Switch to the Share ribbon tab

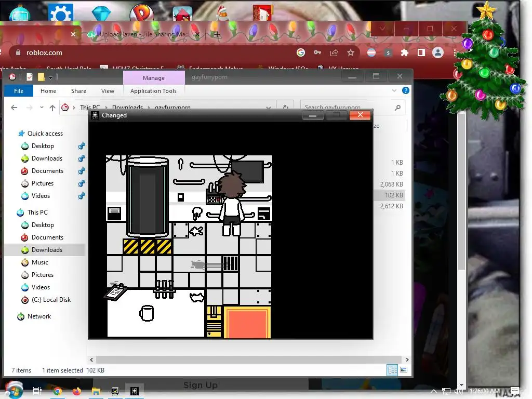pyautogui.click(x=79, y=91)
